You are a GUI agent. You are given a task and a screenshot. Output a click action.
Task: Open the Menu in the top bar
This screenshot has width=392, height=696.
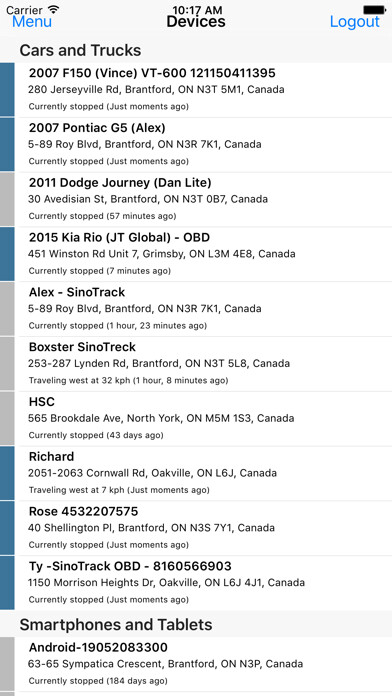pyautogui.click(x=32, y=21)
